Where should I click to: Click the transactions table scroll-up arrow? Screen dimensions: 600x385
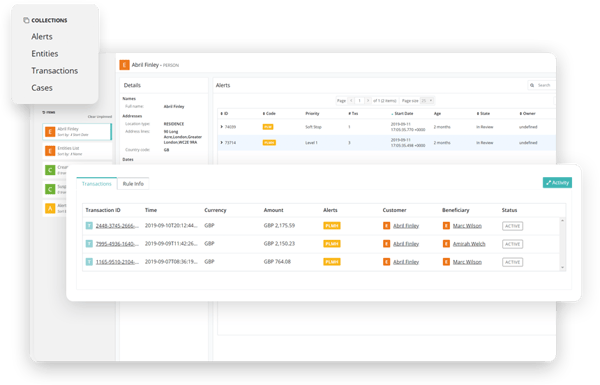(x=562, y=220)
